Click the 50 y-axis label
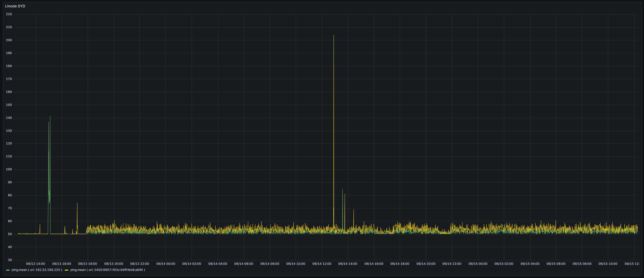The height and width of the screenshot is (278, 644). point(10,234)
